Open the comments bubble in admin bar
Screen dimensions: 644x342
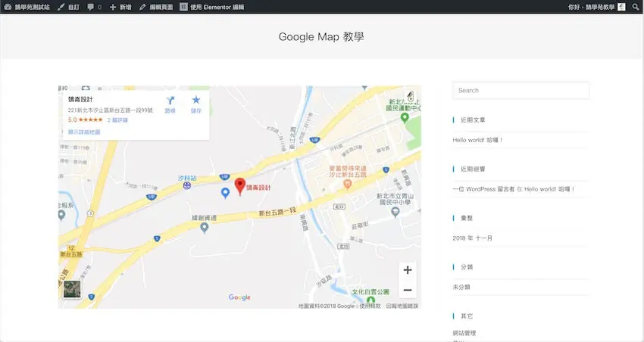[x=95, y=7]
